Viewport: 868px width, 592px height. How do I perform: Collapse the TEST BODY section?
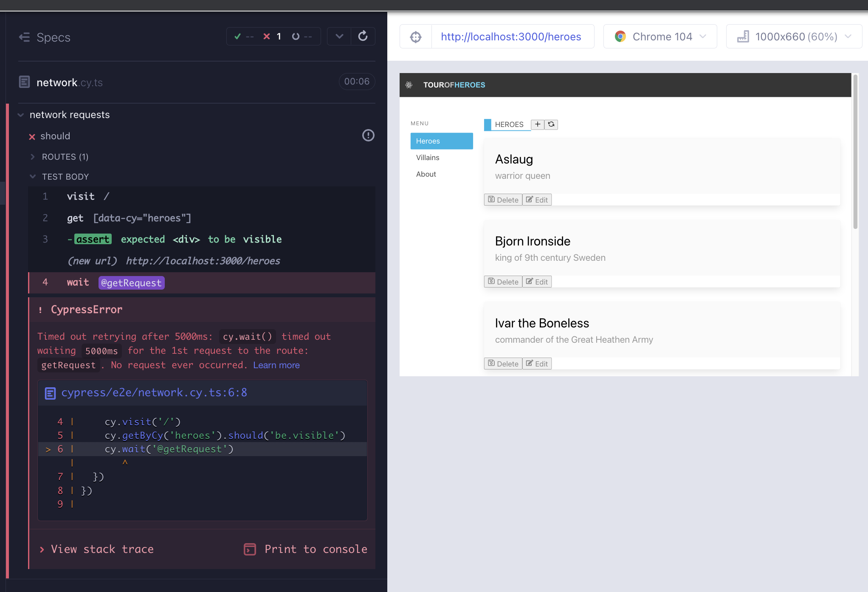click(x=65, y=177)
